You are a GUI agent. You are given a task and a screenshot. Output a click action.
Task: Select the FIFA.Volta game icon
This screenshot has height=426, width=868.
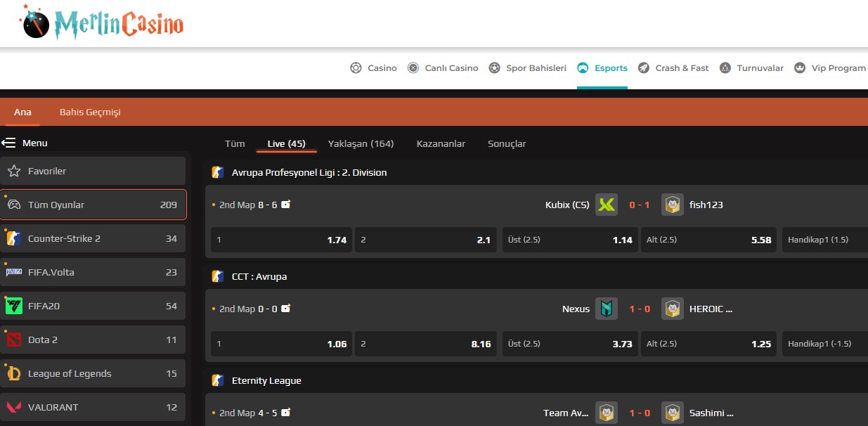point(14,273)
